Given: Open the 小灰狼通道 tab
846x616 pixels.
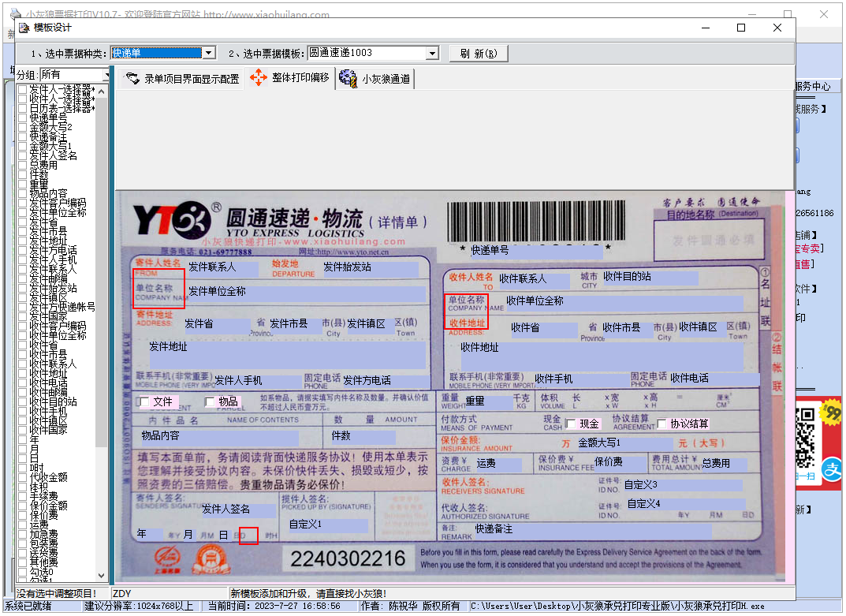Looking at the screenshot, I should 375,79.
